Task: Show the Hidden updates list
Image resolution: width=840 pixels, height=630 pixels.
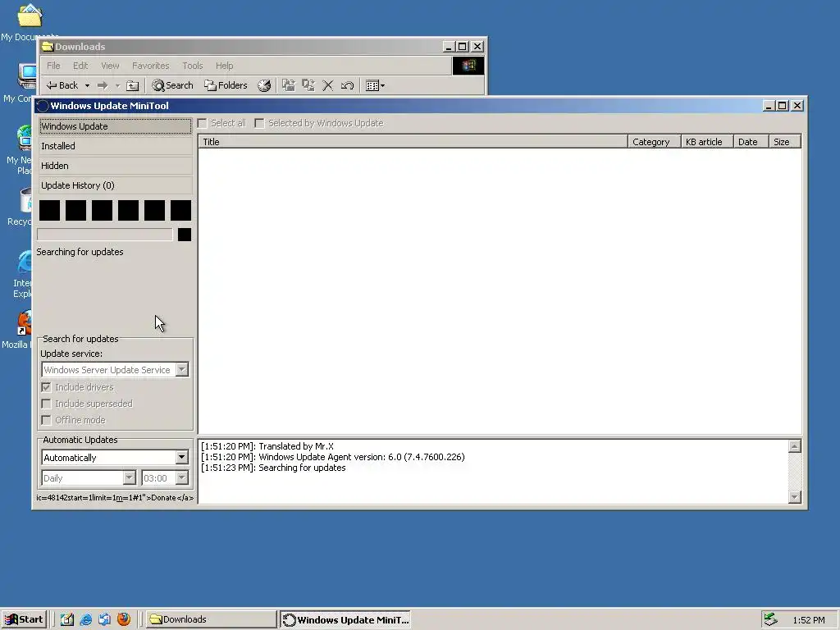Action: point(115,166)
